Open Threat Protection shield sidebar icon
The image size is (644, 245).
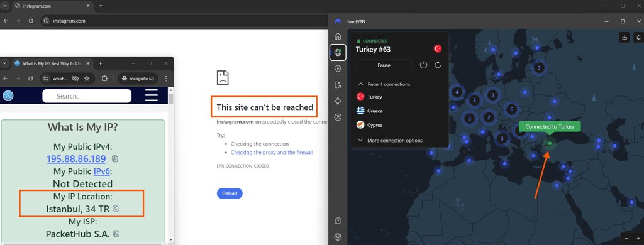tap(338, 68)
